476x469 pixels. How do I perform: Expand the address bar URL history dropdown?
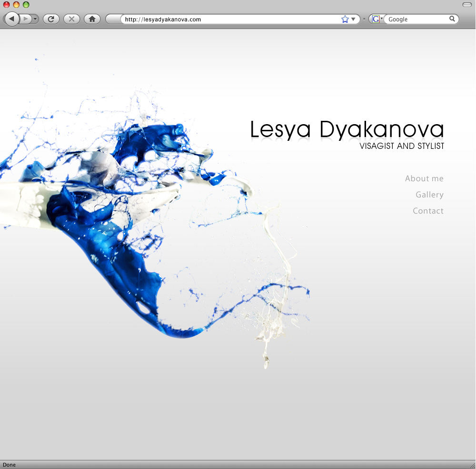tap(353, 19)
